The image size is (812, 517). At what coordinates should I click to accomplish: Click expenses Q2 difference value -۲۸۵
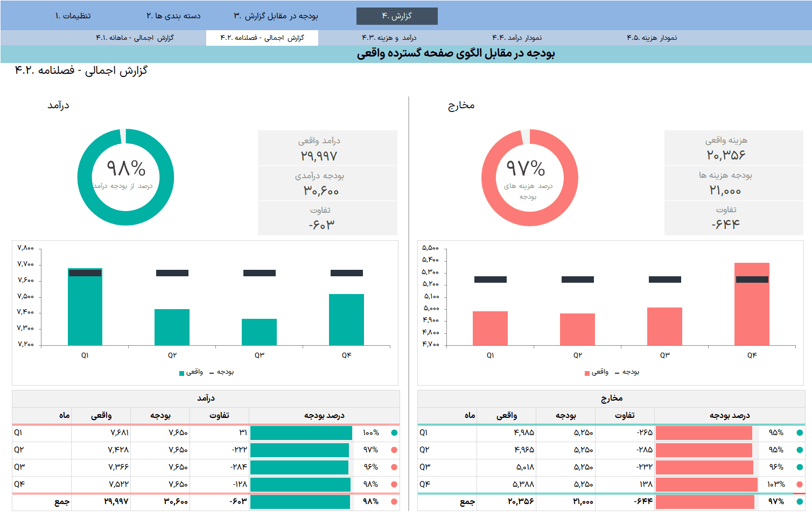(x=645, y=450)
